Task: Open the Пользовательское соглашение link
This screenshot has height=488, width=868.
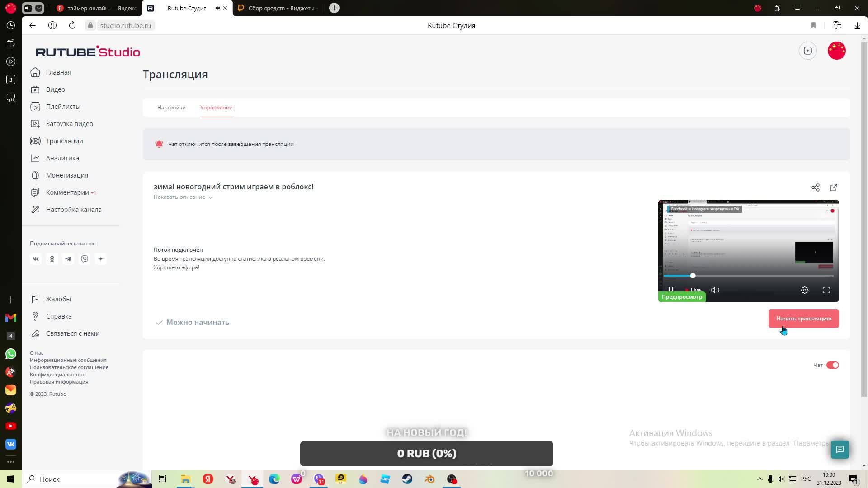Action: (69, 367)
